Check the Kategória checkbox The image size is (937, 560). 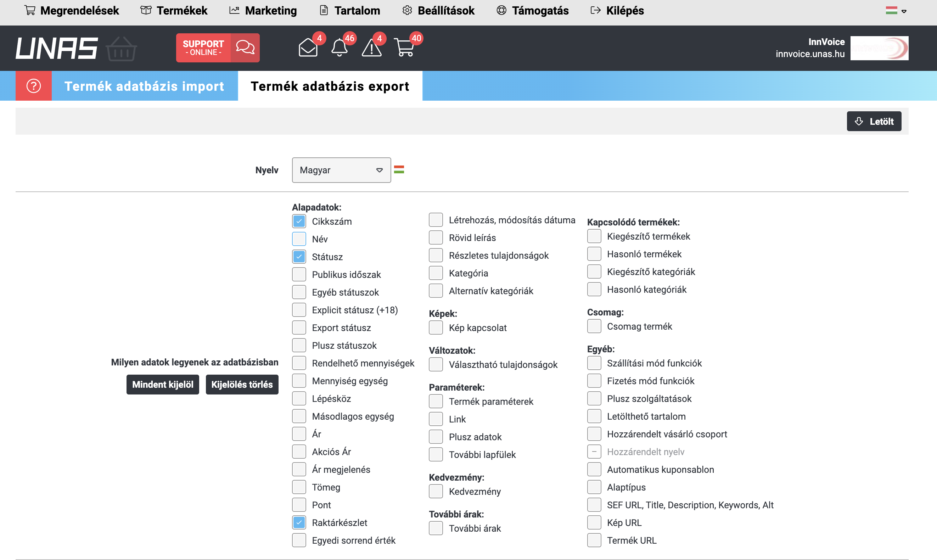(x=436, y=273)
